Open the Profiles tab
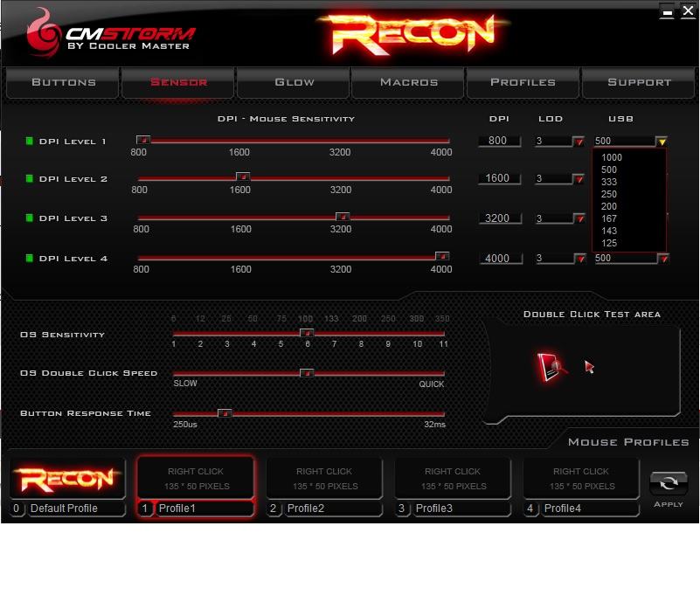 [x=523, y=83]
